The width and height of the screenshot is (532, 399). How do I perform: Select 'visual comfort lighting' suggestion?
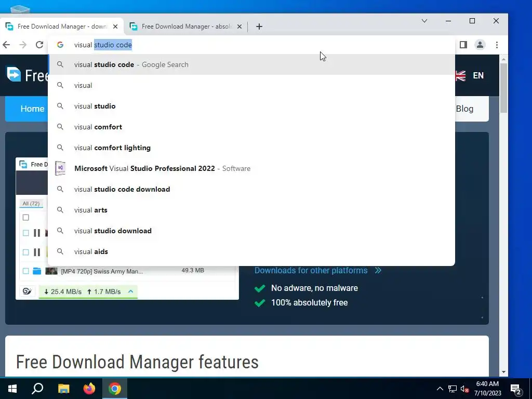251,148
